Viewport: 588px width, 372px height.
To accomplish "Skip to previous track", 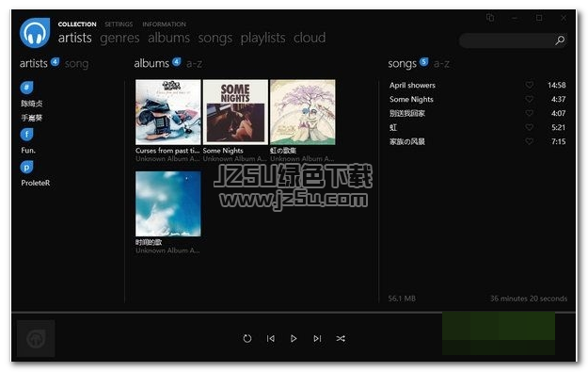I will pos(270,339).
